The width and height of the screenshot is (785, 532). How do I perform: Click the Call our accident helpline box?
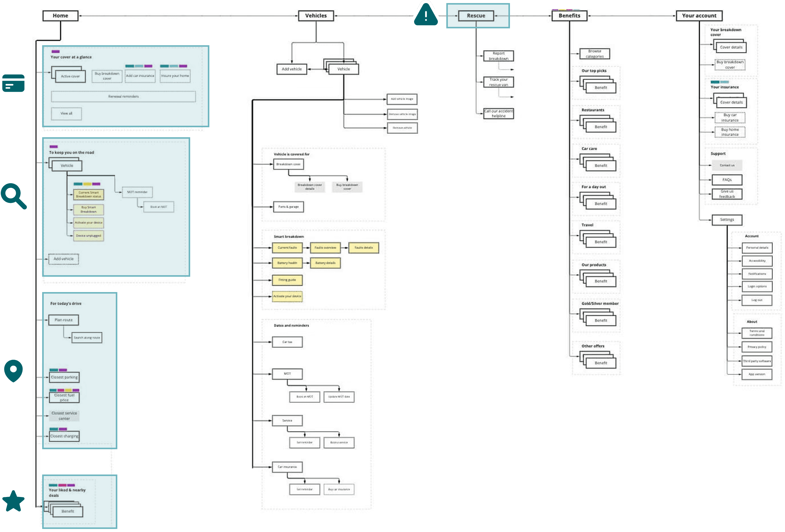click(x=498, y=114)
